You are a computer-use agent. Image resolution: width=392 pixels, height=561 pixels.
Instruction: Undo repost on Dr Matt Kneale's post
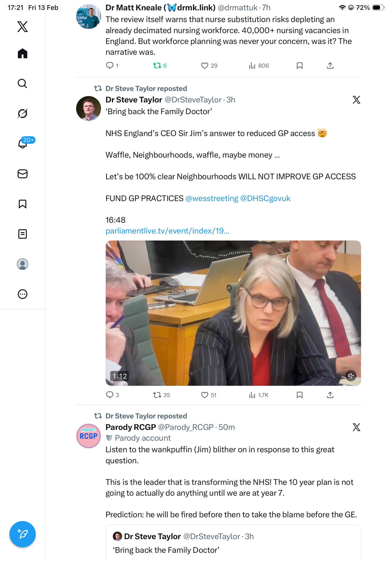click(x=157, y=66)
